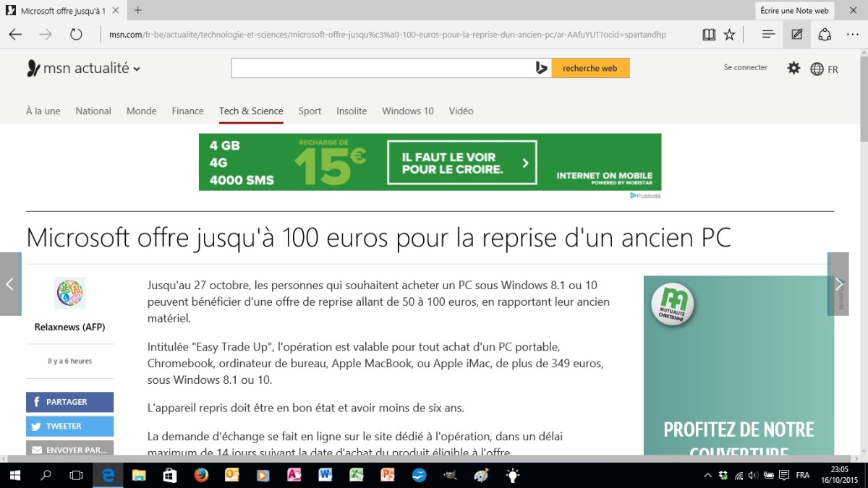Click the browser forward arrow
The width and height of the screenshot is (868, 488).
coord(46,34)
